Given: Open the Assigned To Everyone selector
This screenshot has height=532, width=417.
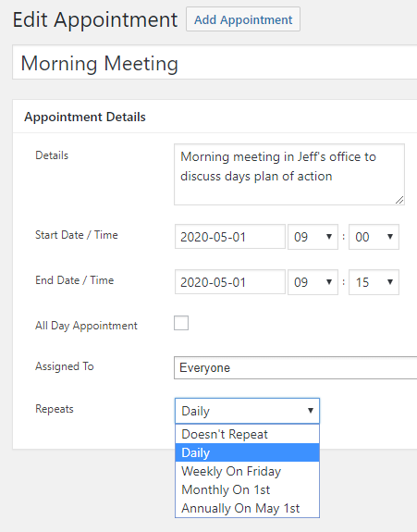Looking at the screenshot, I should tap(295, 367).
